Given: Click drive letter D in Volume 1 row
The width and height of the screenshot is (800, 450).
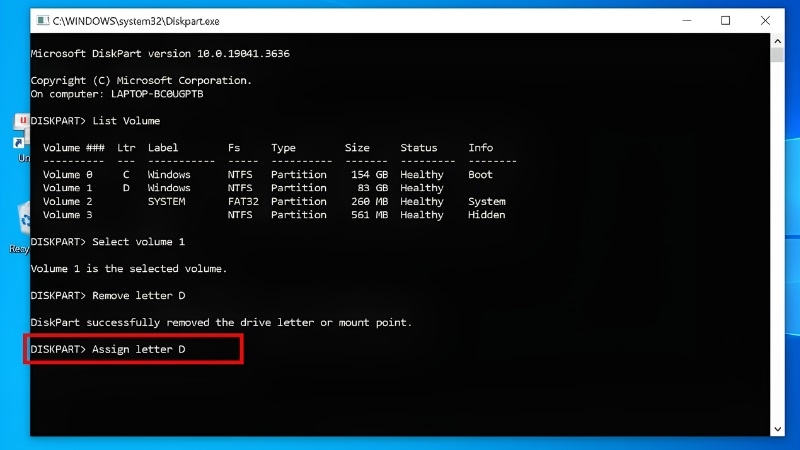Looking at the screenshot, I should tap(126, 188).
